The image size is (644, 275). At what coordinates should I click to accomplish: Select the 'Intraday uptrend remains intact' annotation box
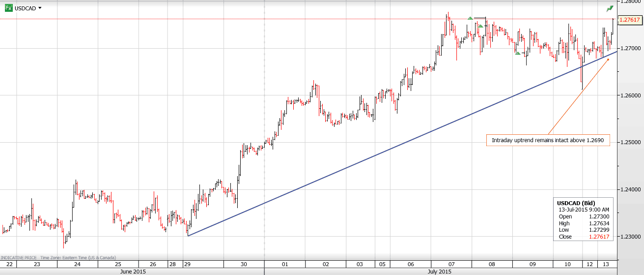coord(548,141)
